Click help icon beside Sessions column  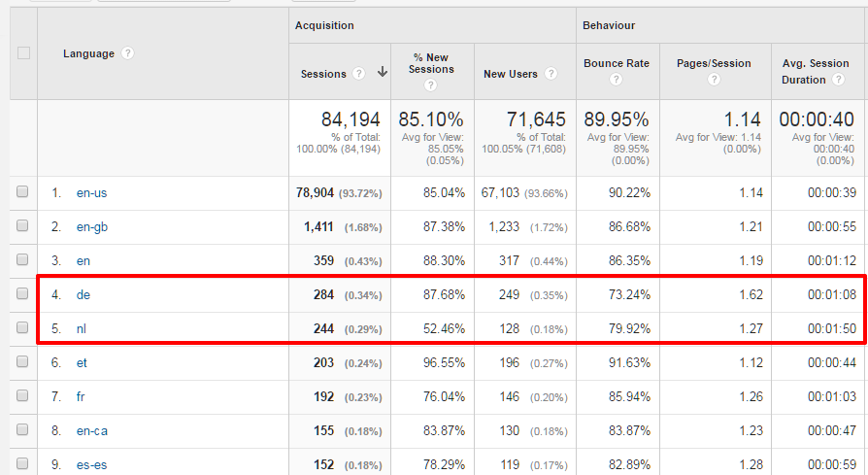(358, 74)
